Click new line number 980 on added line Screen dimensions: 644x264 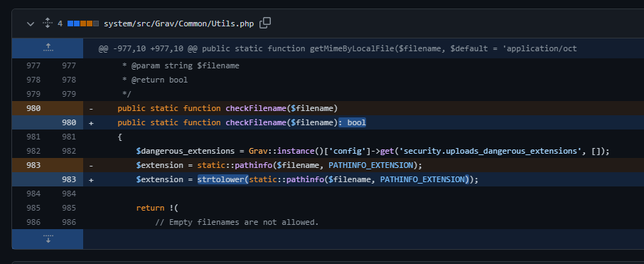(68, 122)
